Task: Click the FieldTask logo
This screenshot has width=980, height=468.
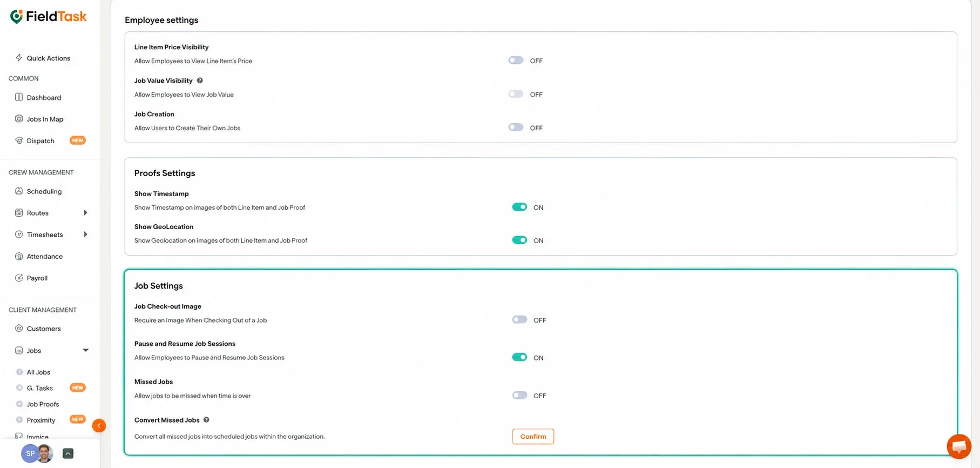Action: (x=48, y=17)
